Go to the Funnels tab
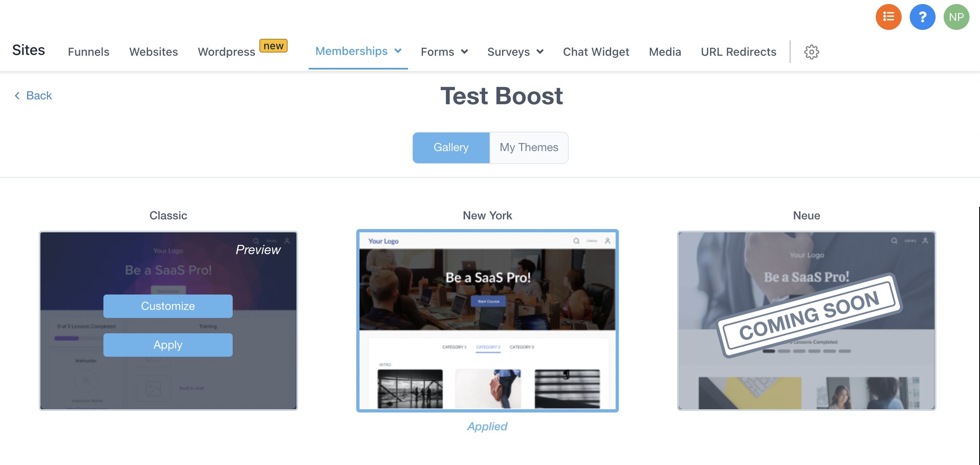This screenshot has width=980, height=465. (x=88, y=52)
